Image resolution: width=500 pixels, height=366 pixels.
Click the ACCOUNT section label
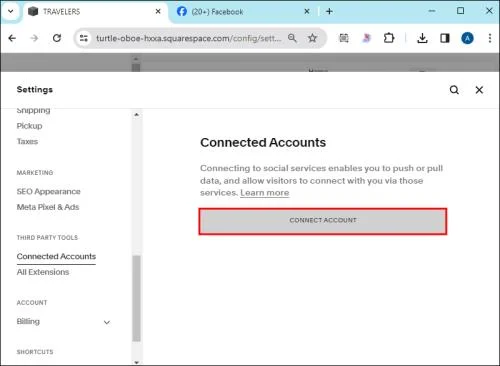[32, 303]
